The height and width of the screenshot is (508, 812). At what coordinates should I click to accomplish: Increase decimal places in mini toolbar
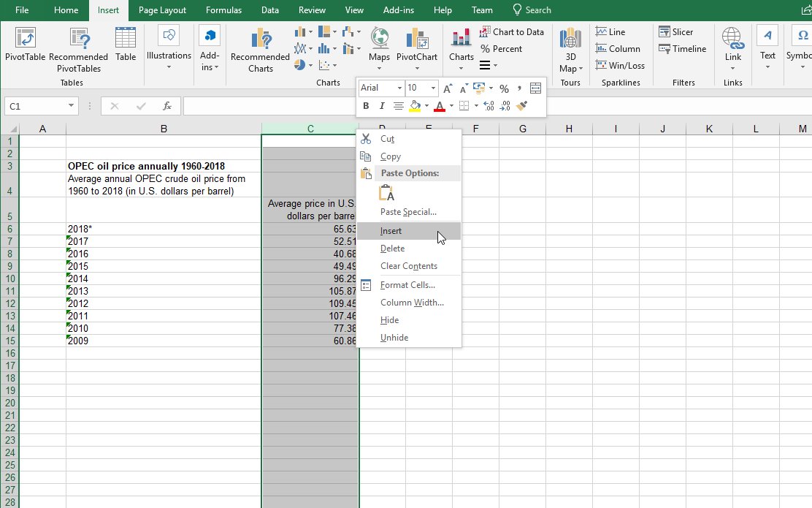(489, 106)
